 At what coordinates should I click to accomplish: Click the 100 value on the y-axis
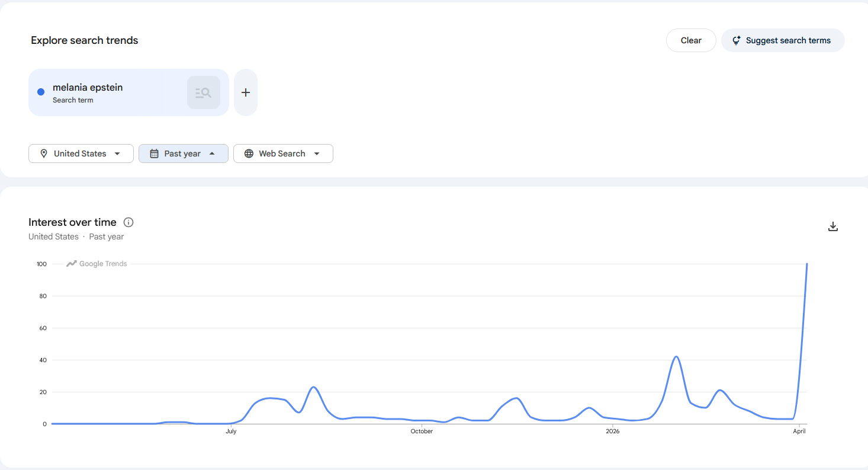coord(41,264)
